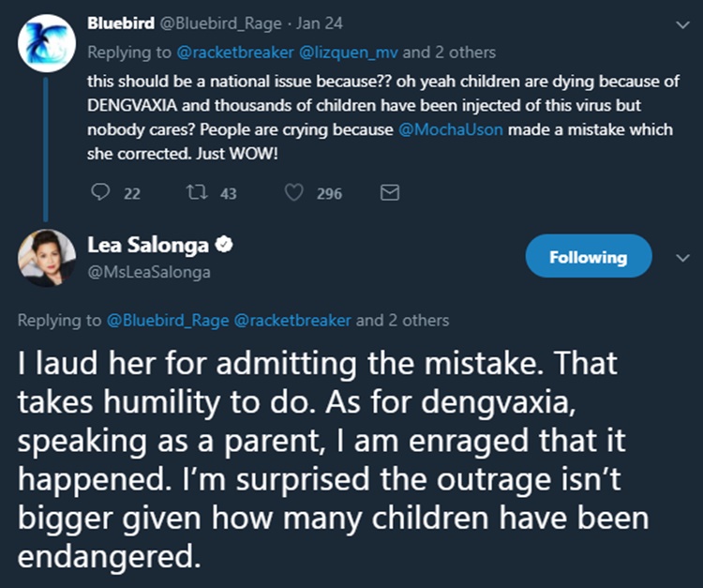The width and height of the screenshot is (703, 588).
Task: Open Lea Salonga's verified badge
Action: click(x=224, y=247)
